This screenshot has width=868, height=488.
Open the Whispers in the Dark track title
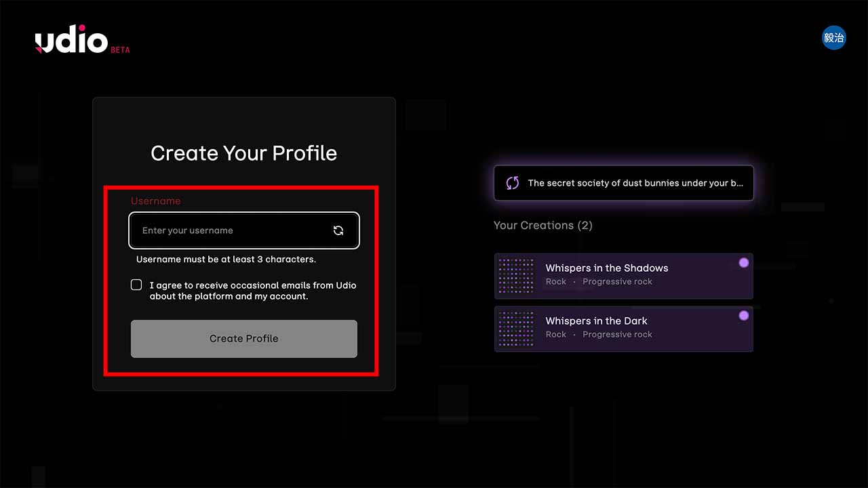click(596, 321)
